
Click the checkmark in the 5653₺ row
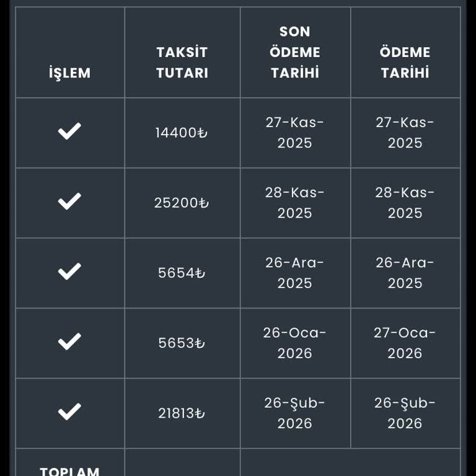[69, 342]
